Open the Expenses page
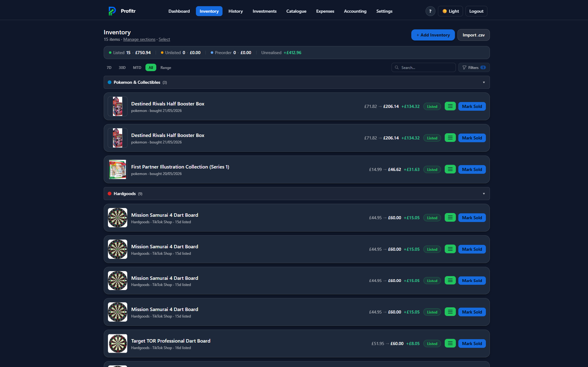Image resolution: width=588 pixels, height=367 pixels. pos(325,11)
